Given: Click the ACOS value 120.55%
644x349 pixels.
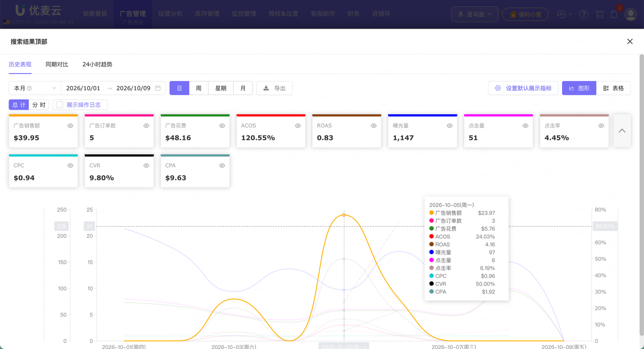Looking at the screenshot, I should click(x=258, y=138).
